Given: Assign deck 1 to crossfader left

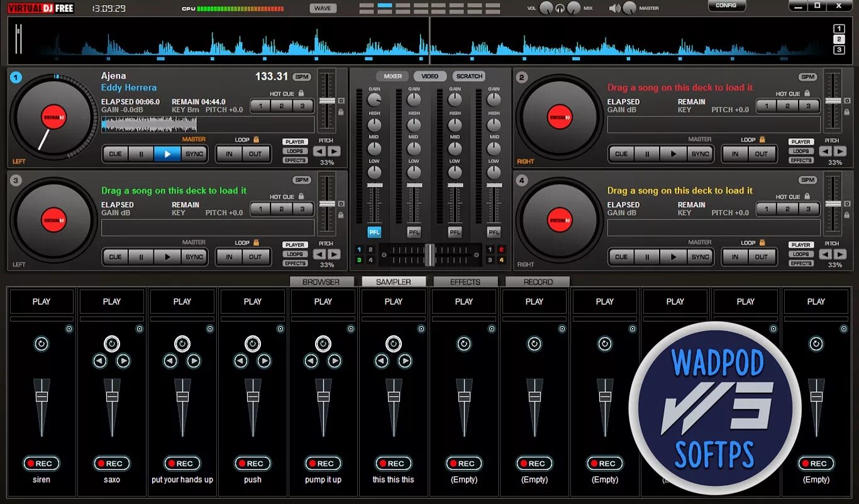Looking at the screenshot, I should [359, 249].
